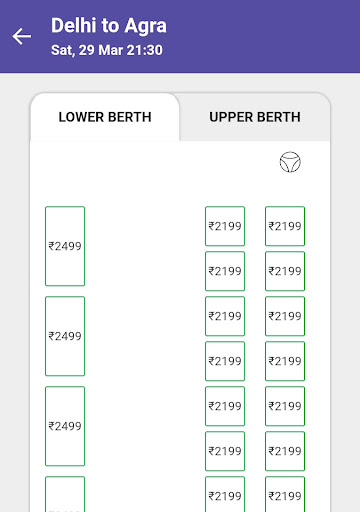Select second-row middle-column ₹2199 seat
The width and height of the screenshot is (360, 512).
pyautogui.click(x=225, y=271)
